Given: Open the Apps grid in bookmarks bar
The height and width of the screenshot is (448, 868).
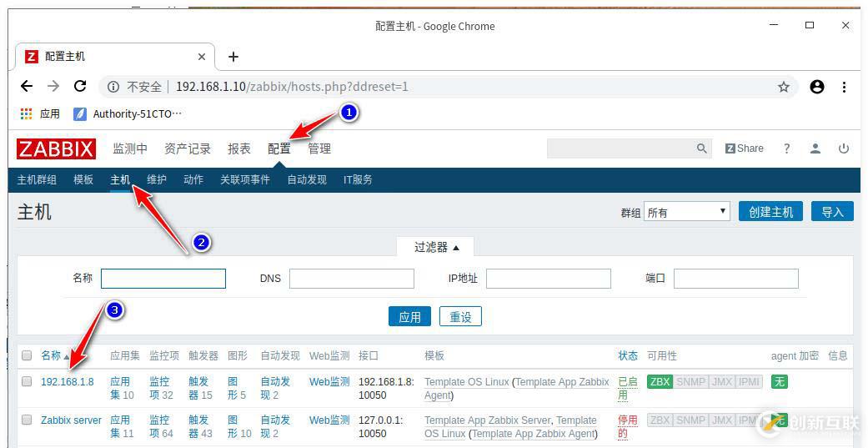Looking at the screenshot, I should [26, 113].
